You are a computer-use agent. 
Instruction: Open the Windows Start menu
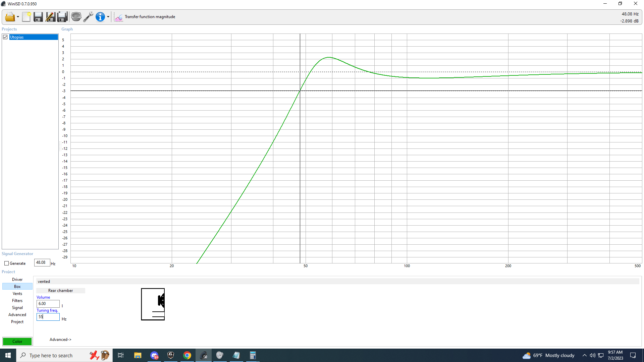(8, 355)
